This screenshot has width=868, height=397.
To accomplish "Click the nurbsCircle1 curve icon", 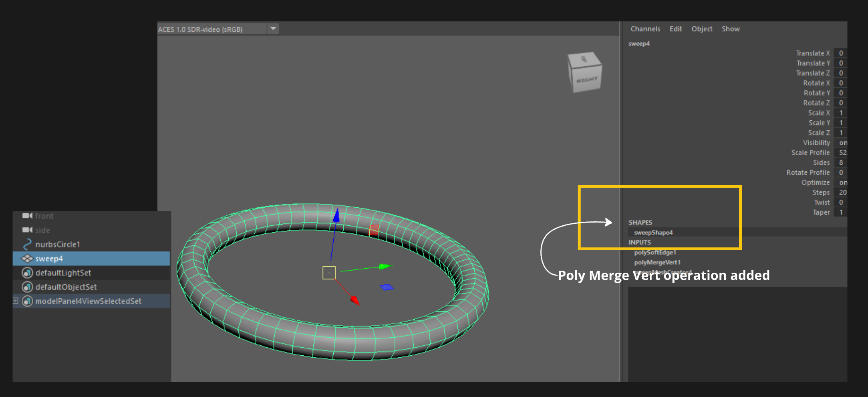I will tap(27, 244).
